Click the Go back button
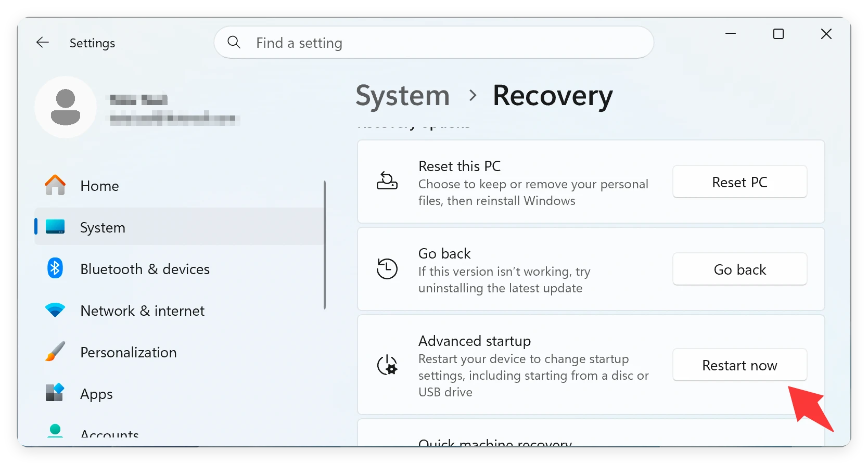This screenshot has width=868, height=464. (739, 269)
